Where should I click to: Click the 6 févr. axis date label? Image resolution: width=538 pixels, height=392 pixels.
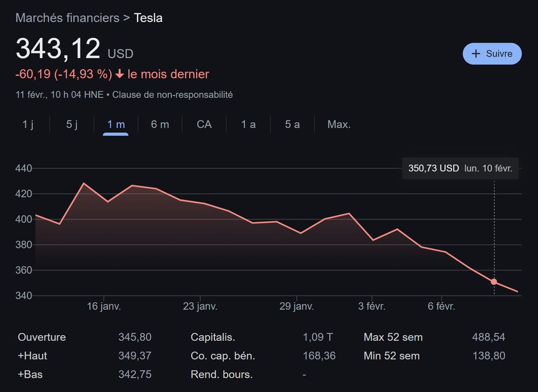coord(441,306)
